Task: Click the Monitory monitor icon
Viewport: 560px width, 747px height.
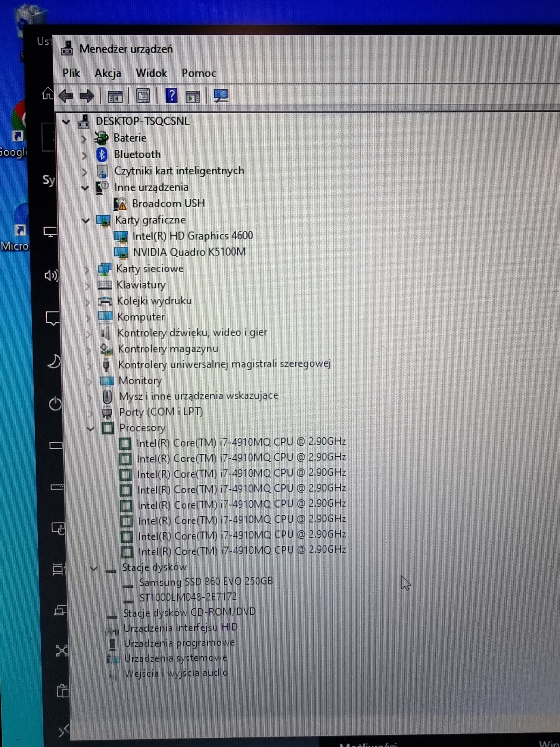Action: pyautogui.click(x=107, y=381)
